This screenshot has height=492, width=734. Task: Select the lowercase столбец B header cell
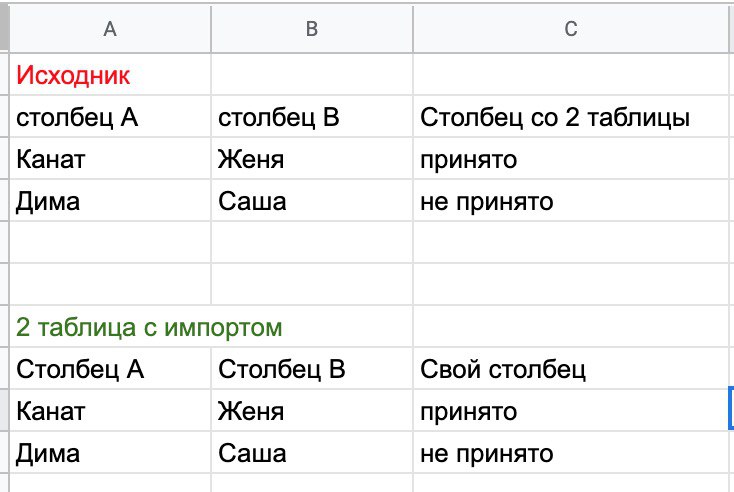point(280,118)
